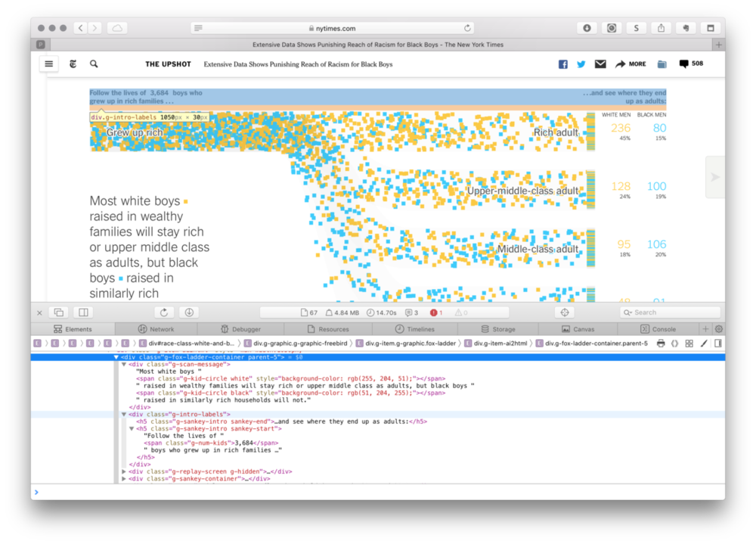Start element selection with the crosshair
The image size is (756, 544).
coord(565,312)
